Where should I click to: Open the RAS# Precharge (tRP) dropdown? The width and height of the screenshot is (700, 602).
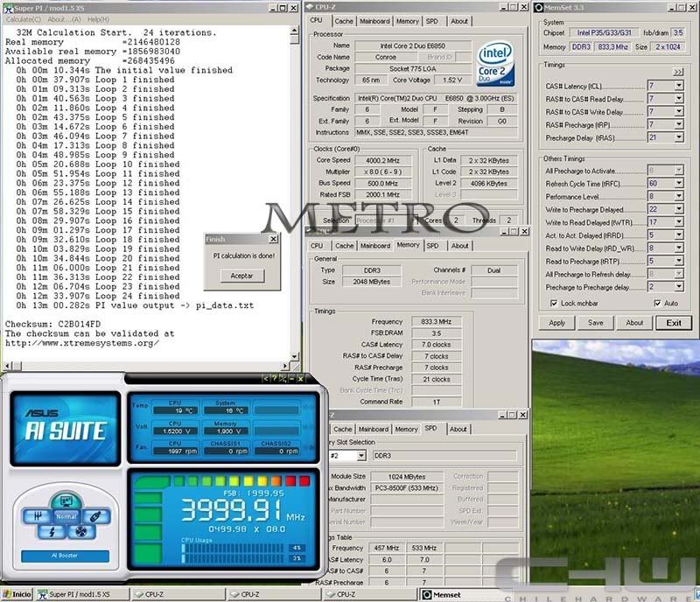(x=679, y=124)
